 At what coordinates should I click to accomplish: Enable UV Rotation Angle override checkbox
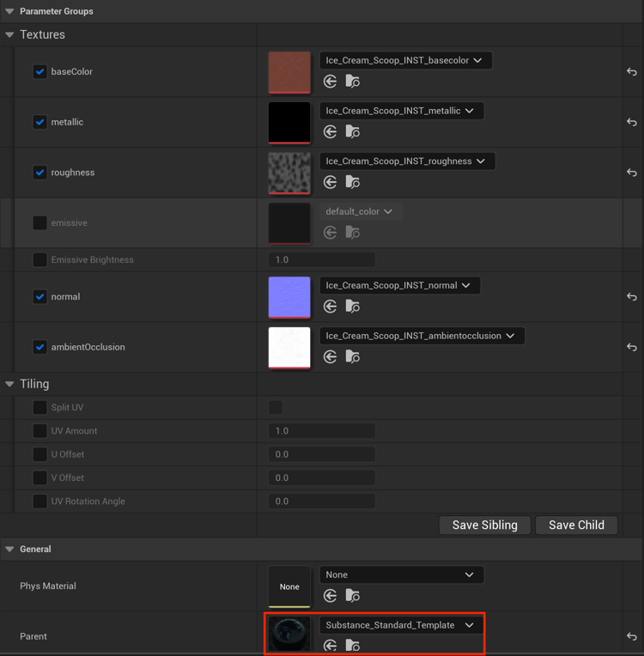39,501
